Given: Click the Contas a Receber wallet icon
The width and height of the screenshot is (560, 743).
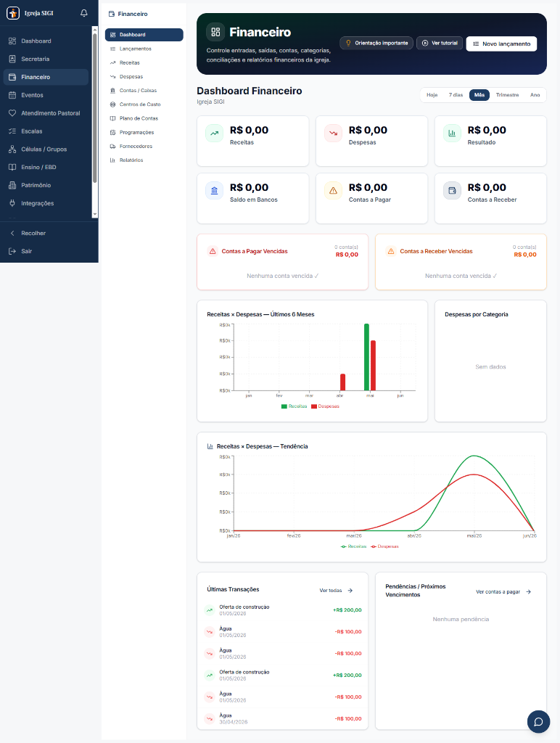Looking at the screenshot, I should pos(452,191).
